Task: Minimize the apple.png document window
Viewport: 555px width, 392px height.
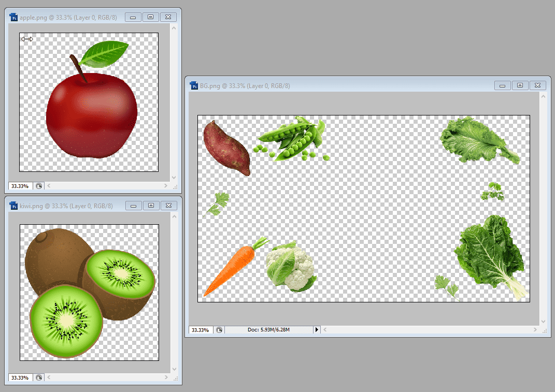Action: [x=133, y=17]
